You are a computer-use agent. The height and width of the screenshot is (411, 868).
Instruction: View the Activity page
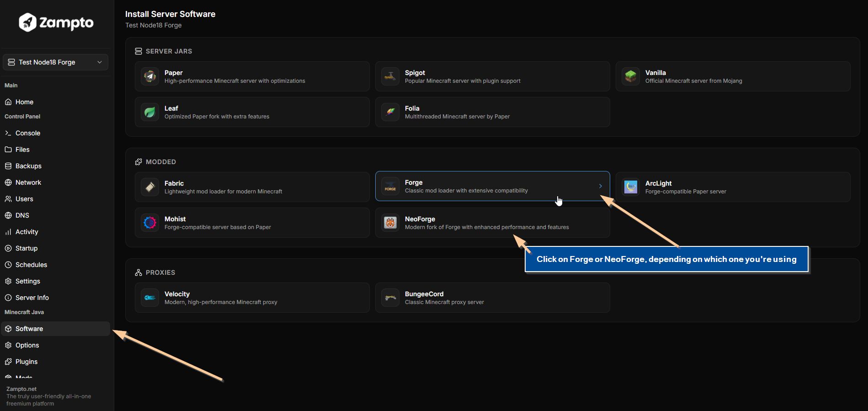click(55, 232)
